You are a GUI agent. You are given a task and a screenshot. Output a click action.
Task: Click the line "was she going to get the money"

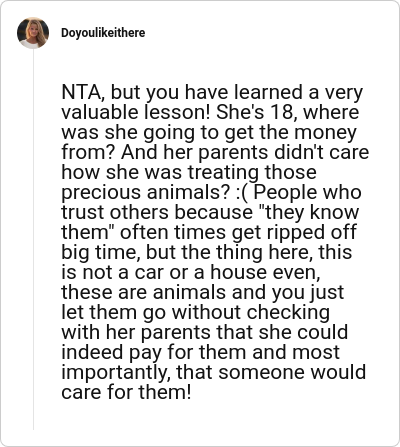(209, 132)
